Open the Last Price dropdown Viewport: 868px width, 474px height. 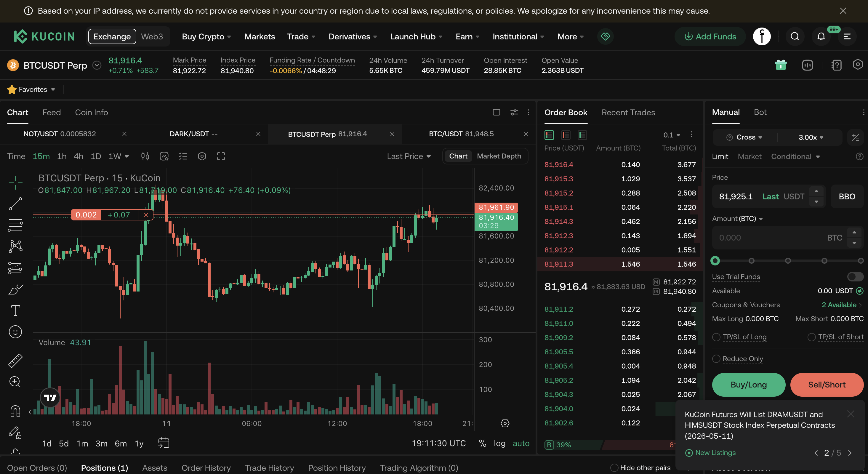click(x=409, y=156)
